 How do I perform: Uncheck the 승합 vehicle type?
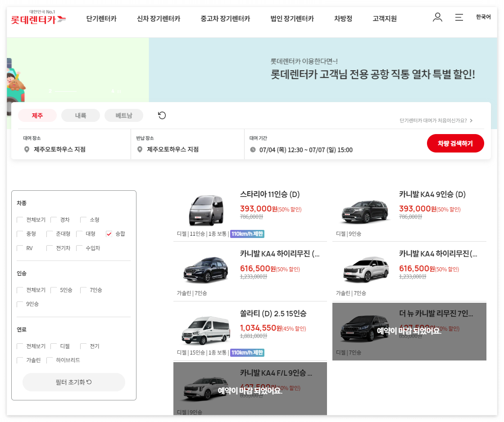pyautogui.click(x=109, y=234)
